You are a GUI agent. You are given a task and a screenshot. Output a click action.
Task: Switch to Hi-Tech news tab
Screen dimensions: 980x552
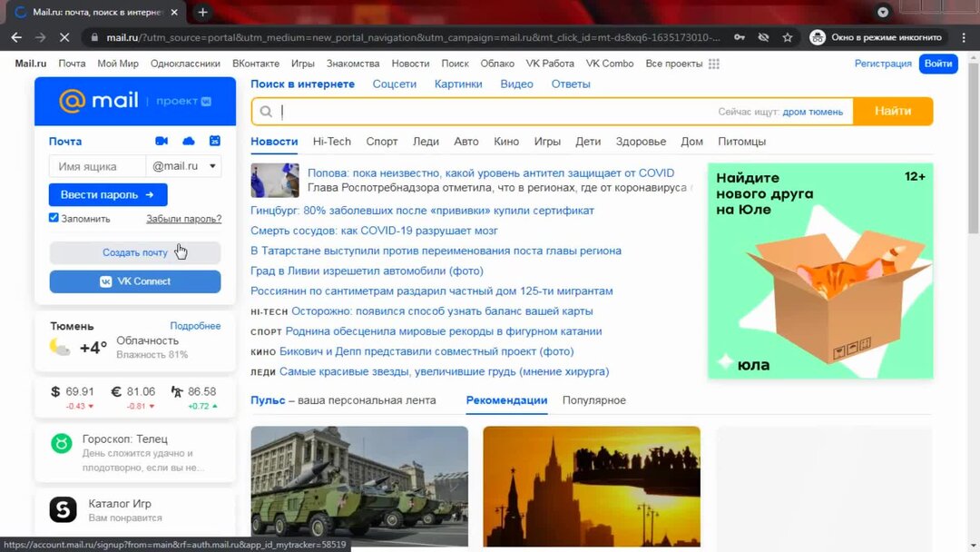(x=332, y=142)
